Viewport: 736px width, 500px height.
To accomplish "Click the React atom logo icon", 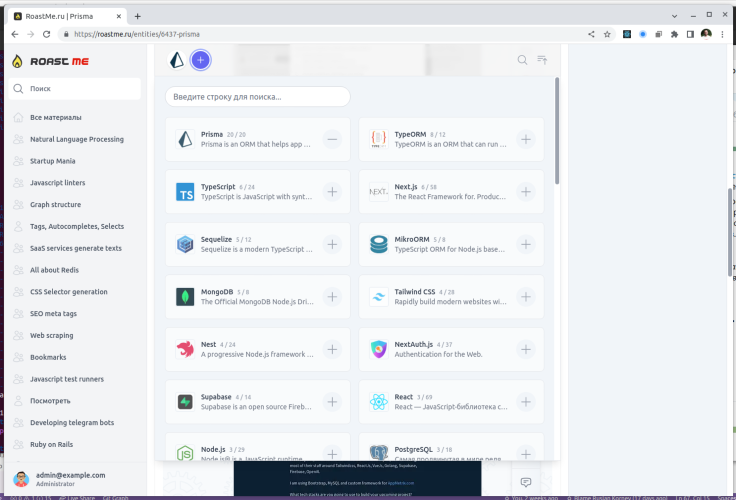I will pyautogui.click(x=379, y=402).
